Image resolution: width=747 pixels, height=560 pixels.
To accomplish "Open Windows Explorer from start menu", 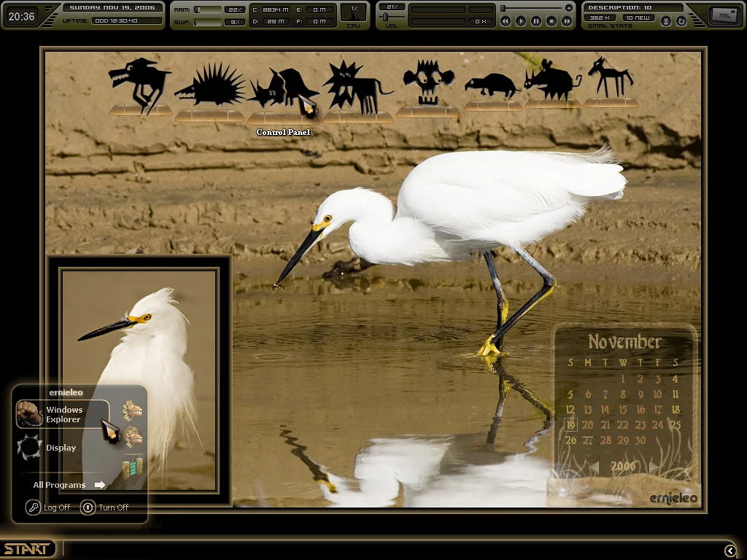I will tap(63, 414).
